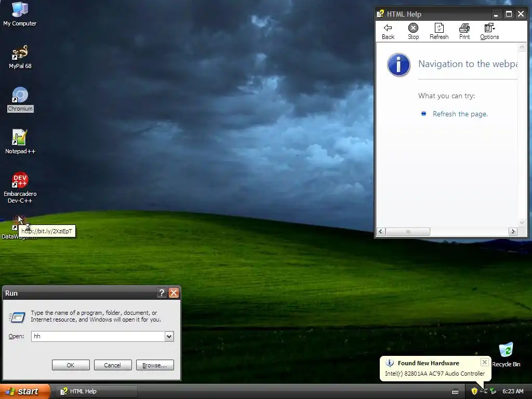Image resolution: width=532 pixels, height=399 pixels.
Task: Click Stop in HTML Help toolbar
Action: [x=413, y=32]
